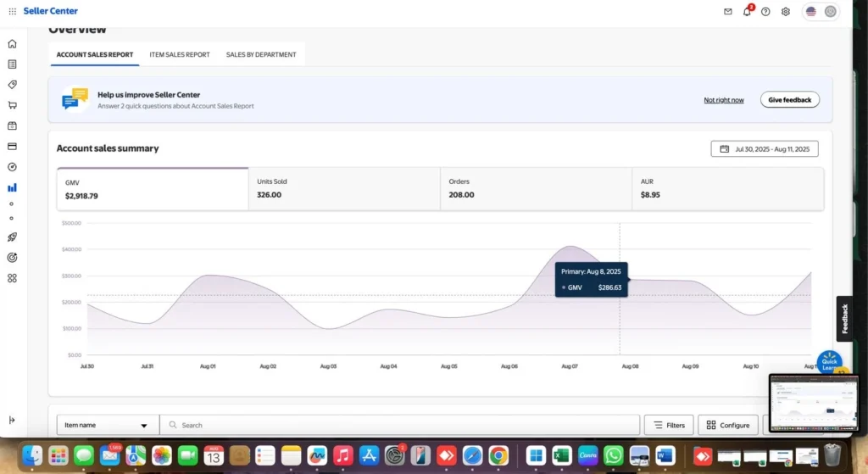This screenshot has width=868, height=474.
Task: Open the Home icon in the sidebar
Action: (12, 44)
